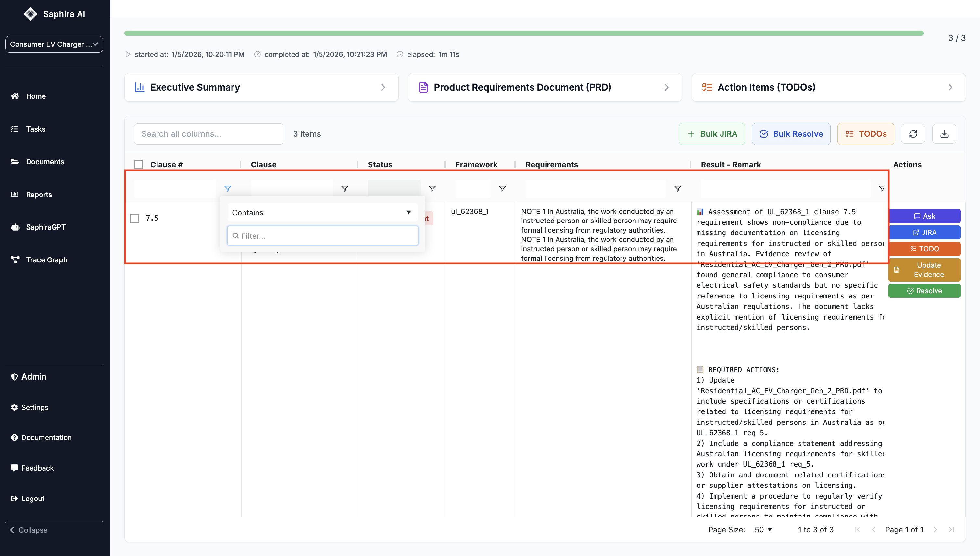Open the Status column filter icon
Viewport: 980px width, 556px height.
pos(432,189)
